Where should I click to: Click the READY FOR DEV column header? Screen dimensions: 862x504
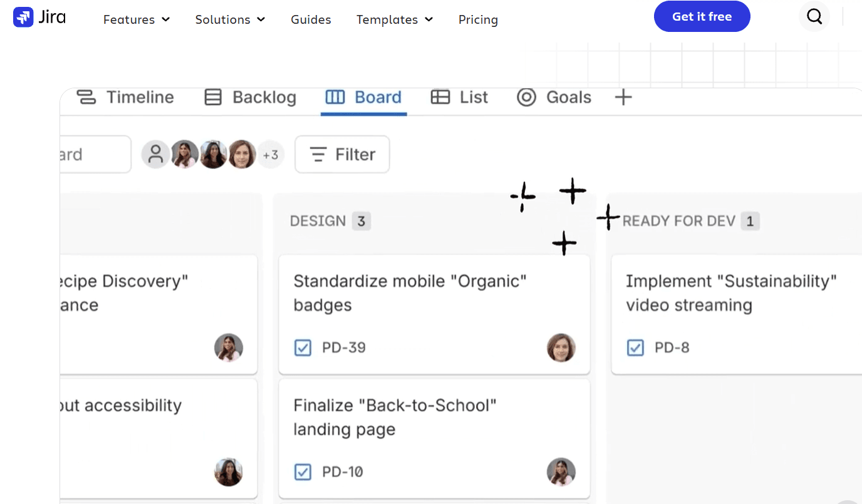click(678, 221)
